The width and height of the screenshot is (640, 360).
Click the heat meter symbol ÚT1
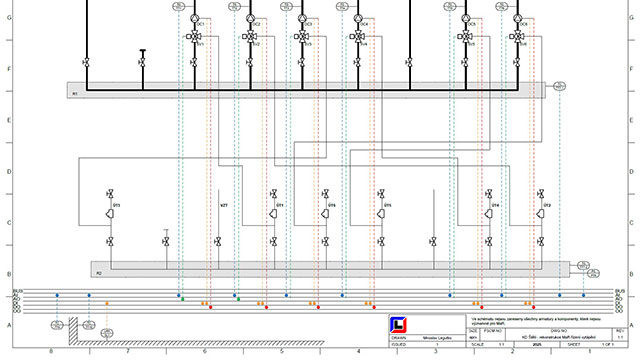[x=273, y=213]
